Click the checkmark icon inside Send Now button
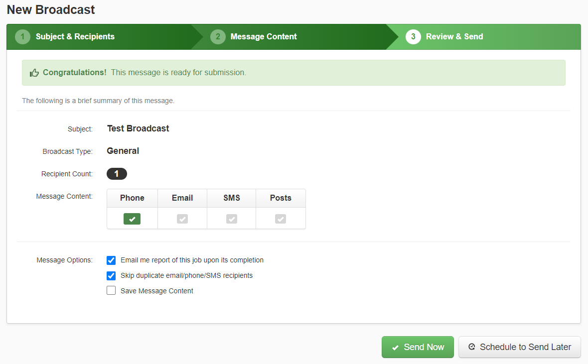Image resolution: width=588 pixels, height=364 pixels. point(396,347)
